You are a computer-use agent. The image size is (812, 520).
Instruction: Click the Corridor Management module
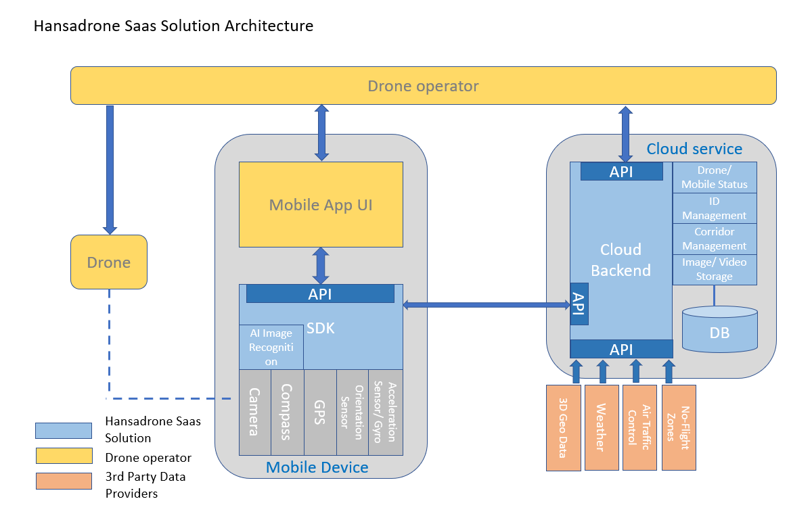point(715,239)
